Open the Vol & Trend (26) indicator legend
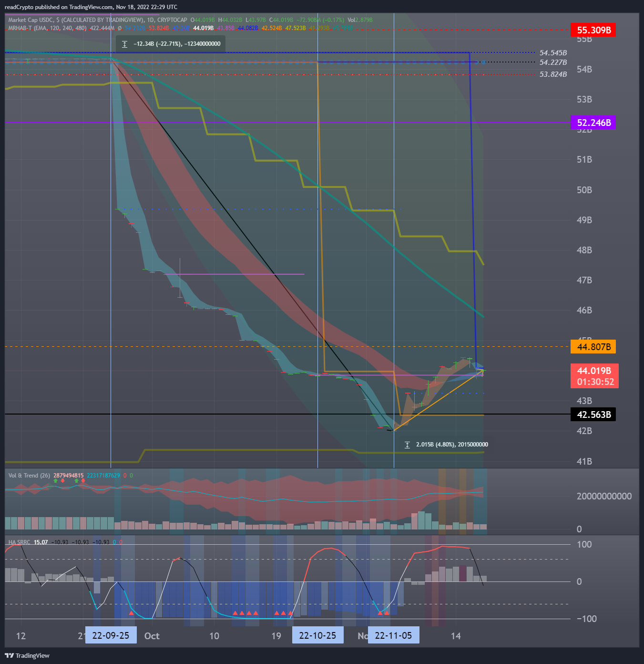644x664 pixels. (x=29, y=476)
